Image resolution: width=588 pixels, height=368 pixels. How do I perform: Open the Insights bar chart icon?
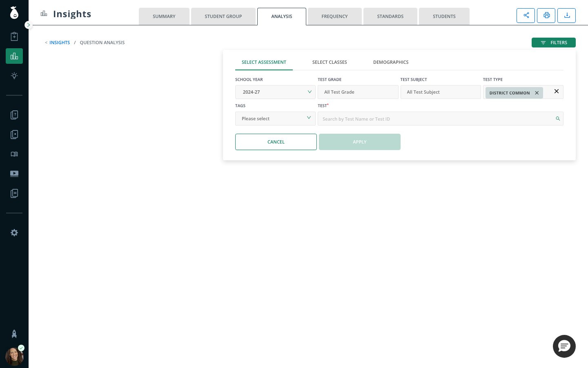(x=14, y=56)
